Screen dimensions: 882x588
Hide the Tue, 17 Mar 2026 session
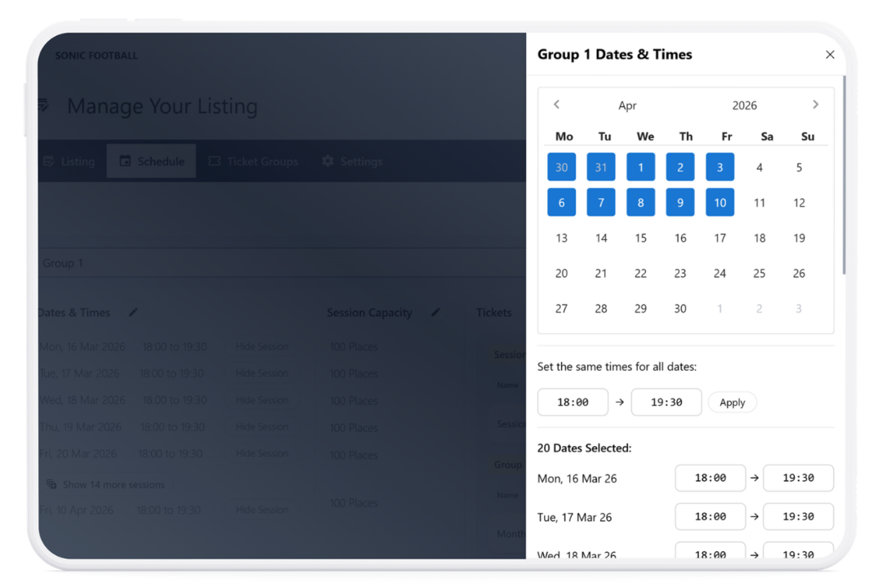coord(262,373)
